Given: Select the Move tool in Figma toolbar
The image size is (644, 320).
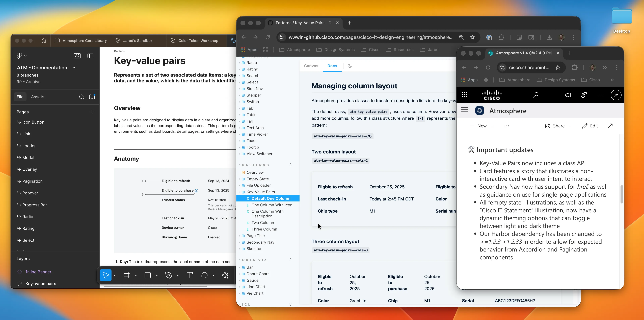Looking at the screenshot, I should [x=105, y=275].
